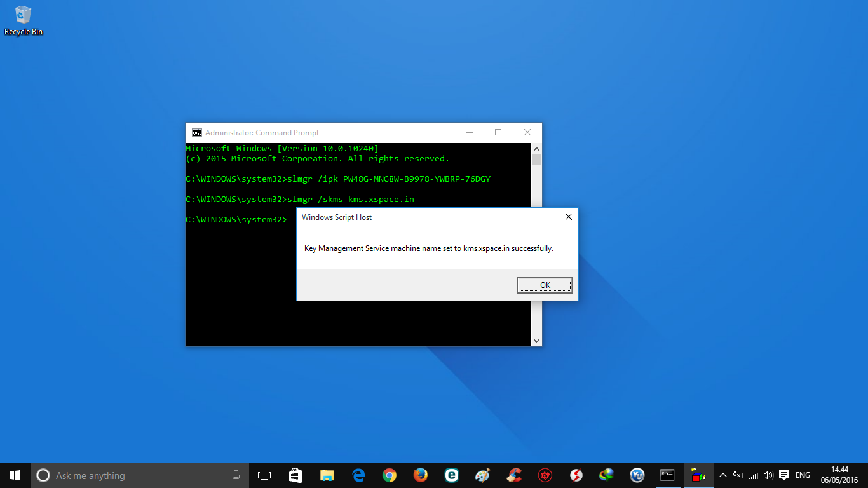Click the 'slmgr /ipk' command line text

[389, 179]
